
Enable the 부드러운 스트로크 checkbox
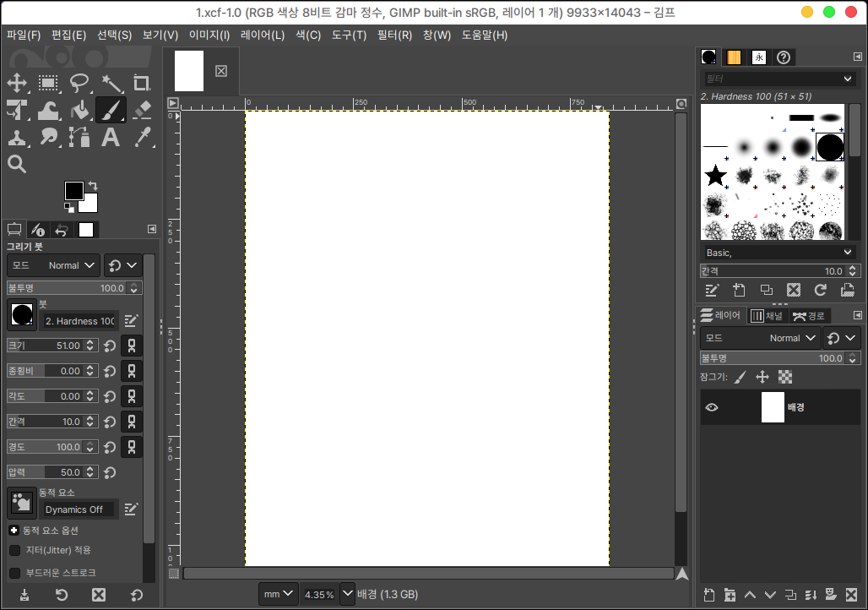(14, 573)
